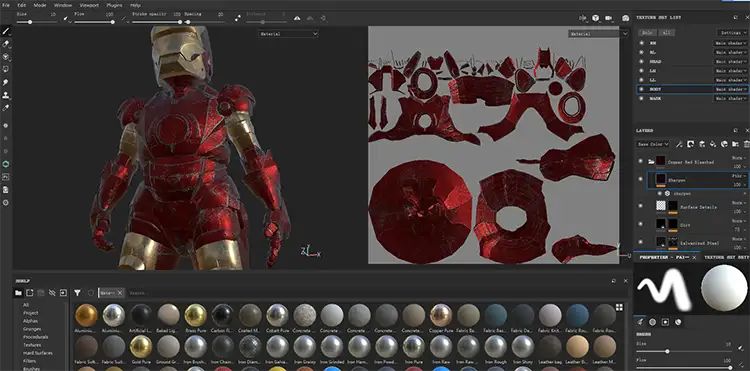Viewport: 750px width, 371px height.
Task: Open blend mode dropdown of Surface Details layer
Action: click(x=740, y=203)
